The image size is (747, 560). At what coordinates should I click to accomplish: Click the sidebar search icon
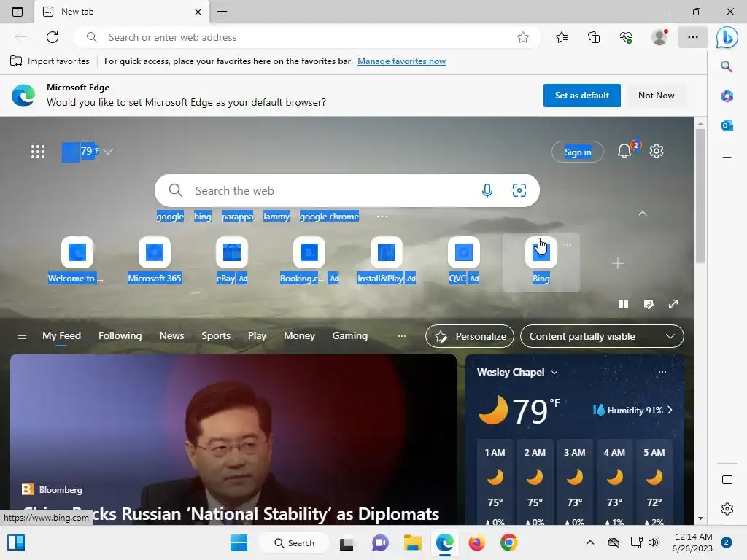coord(727,66)
